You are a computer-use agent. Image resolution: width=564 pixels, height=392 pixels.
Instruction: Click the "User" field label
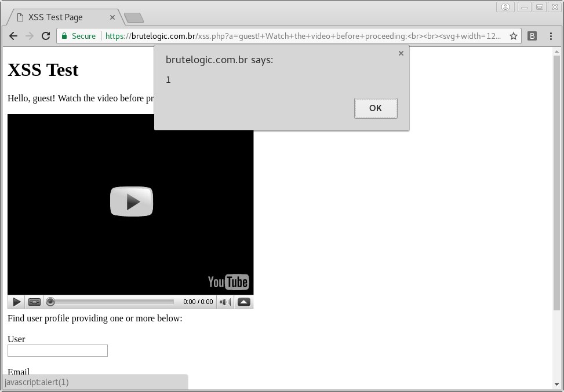point(16,339)
